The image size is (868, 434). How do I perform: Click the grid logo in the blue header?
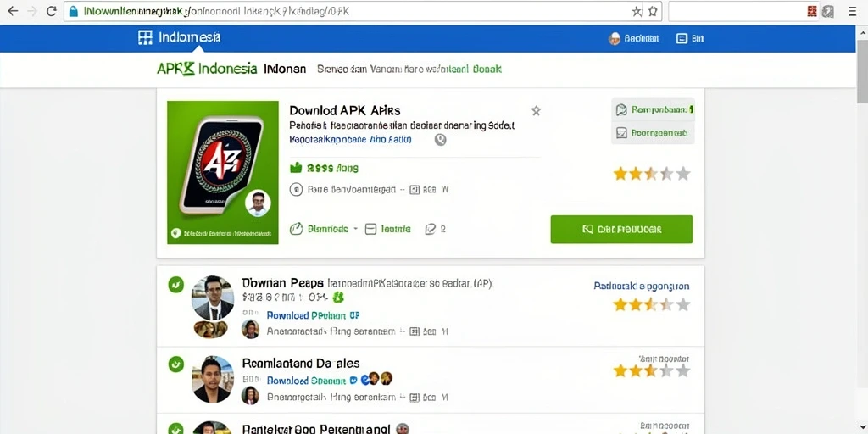point(144,37)
